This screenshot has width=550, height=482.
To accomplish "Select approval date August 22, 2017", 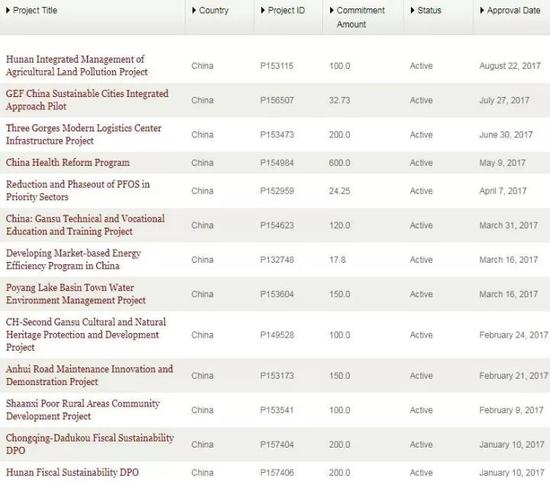I will 510,66.
